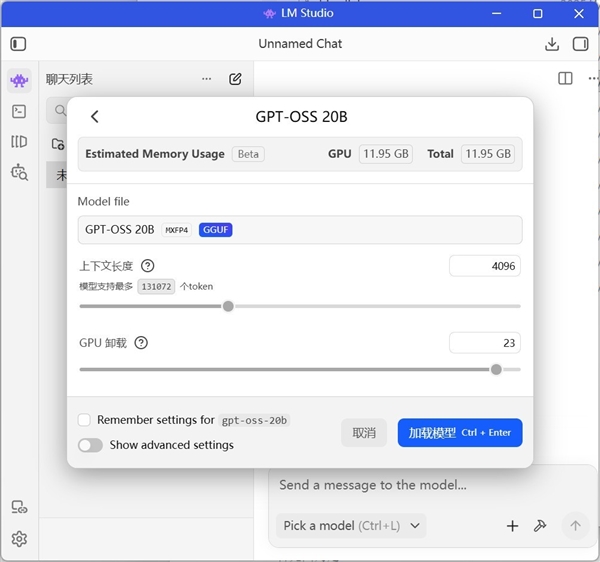Click the GPU 卸载 slider handle
This screenshot has height=562, width=600.
click(496, 369)
